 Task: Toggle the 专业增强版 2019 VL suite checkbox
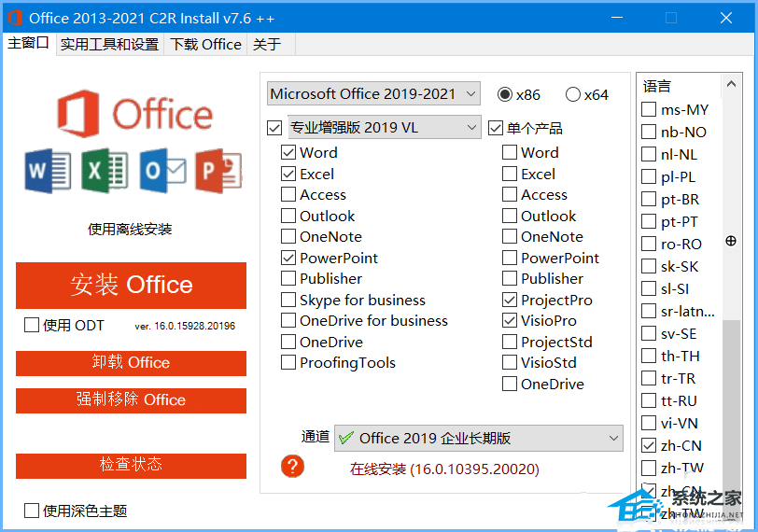coord(274,128)
